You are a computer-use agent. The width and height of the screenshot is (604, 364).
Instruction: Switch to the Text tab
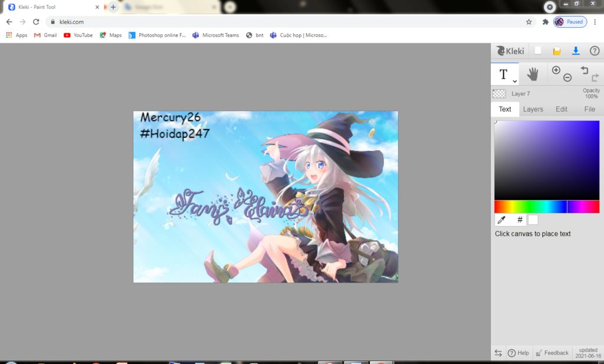point(505,109)
